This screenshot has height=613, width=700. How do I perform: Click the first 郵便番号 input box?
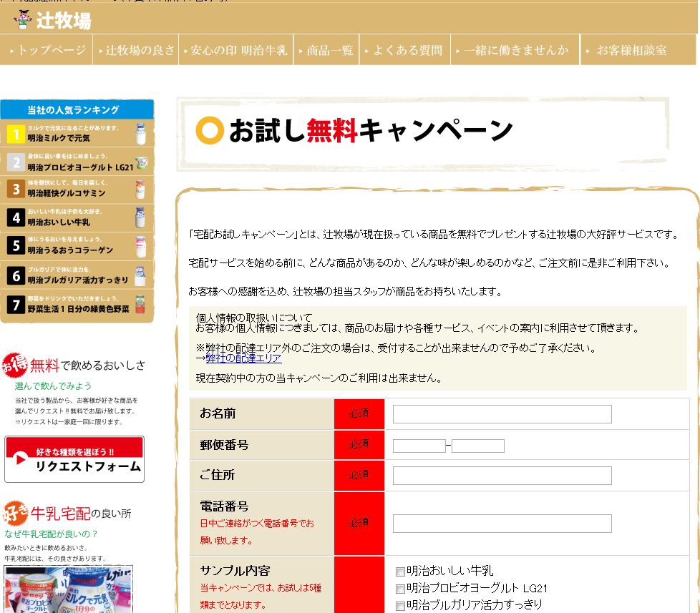click(x=419, y=446)
